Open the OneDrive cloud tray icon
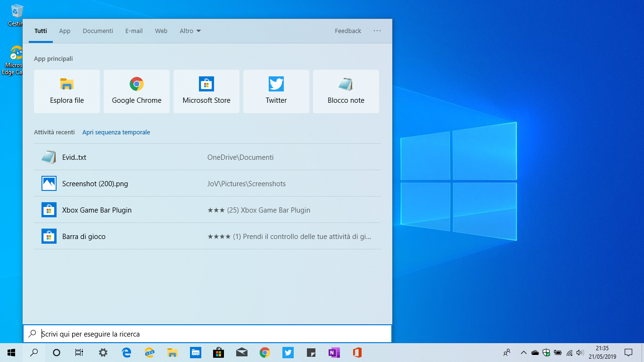This screenshot has height=362, width=644. click(x=535, y=353)
